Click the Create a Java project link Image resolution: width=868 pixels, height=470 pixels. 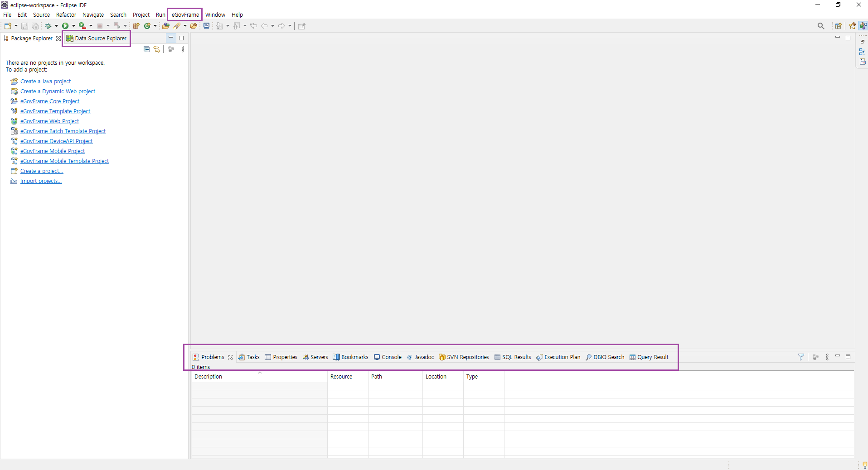click(x=45, y=82)
